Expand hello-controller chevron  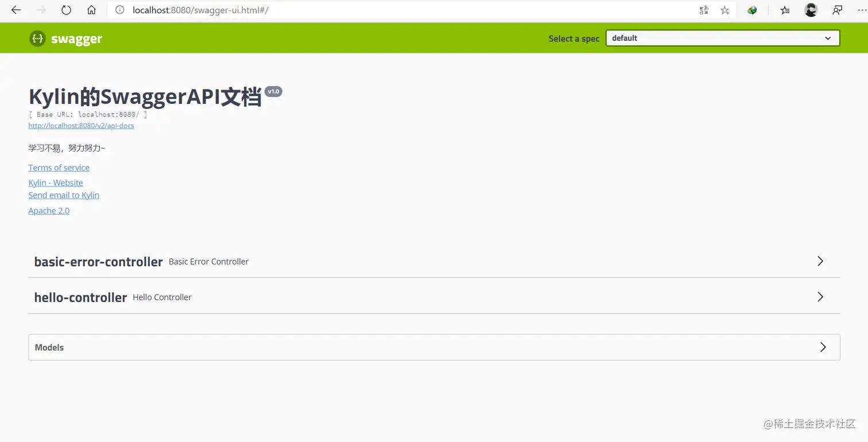[x=820, y=297]
